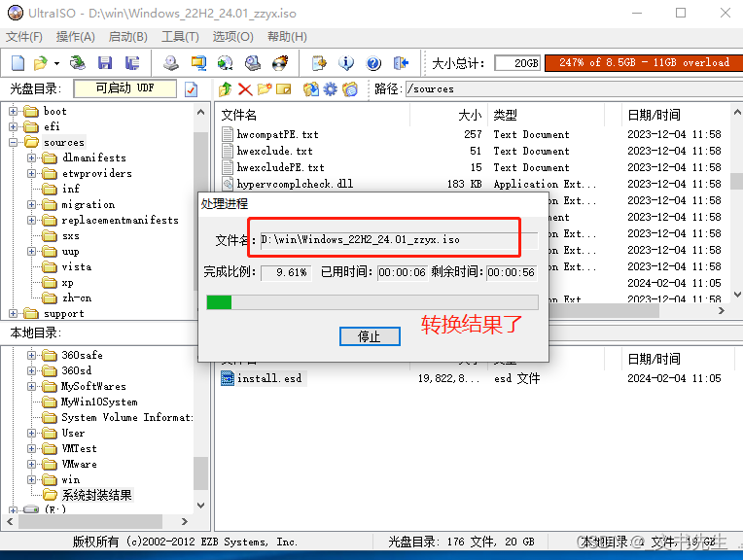The height and width of the screenshot is (560, 743).
Task: Select the zh-cn folder in tree
Action: (77, 298)
